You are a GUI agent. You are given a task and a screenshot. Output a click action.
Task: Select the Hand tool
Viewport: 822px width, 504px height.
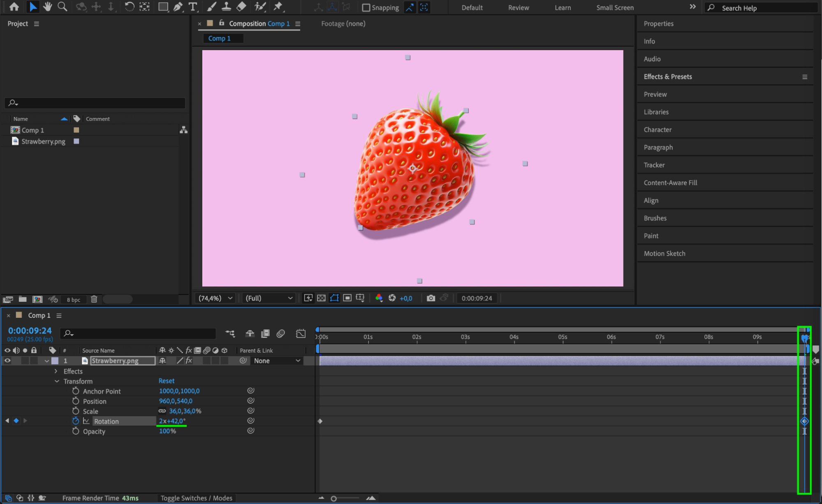pos(47,7)
